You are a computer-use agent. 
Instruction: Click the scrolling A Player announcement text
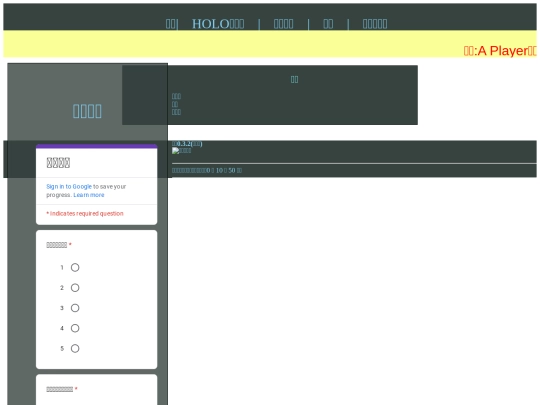[x=500, y=51]
